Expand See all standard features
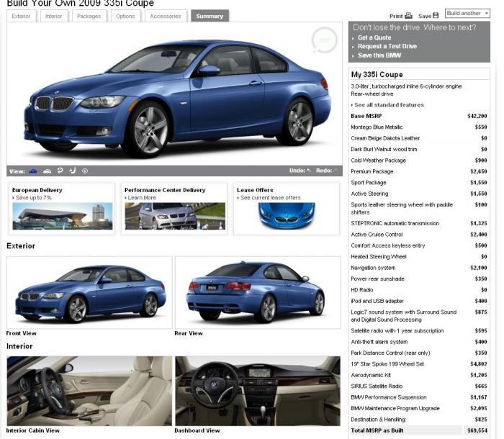 (388, 105)
